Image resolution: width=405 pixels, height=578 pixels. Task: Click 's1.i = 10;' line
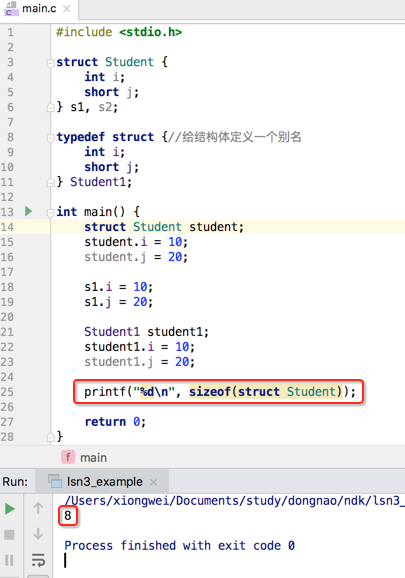click(118, 287)
